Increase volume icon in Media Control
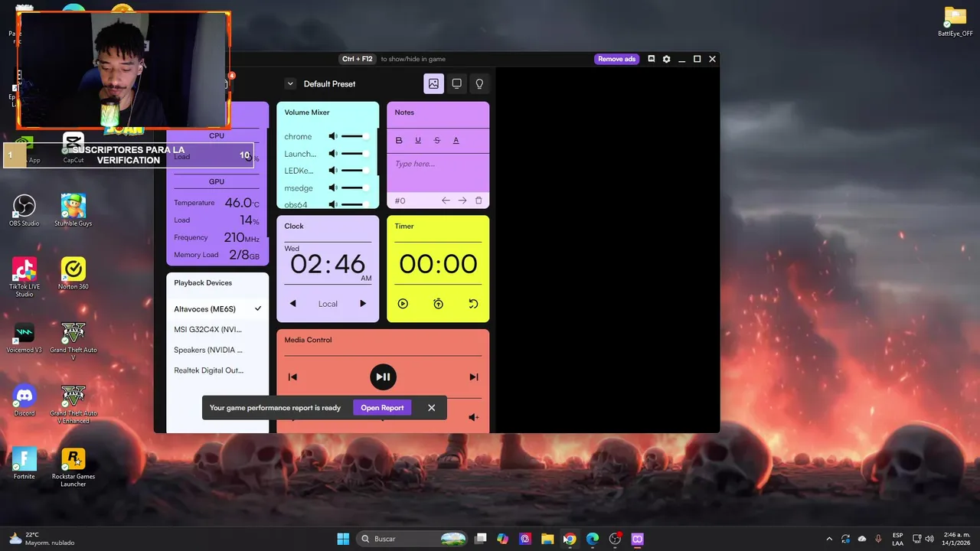980x551 pixels. click(473, 417)
